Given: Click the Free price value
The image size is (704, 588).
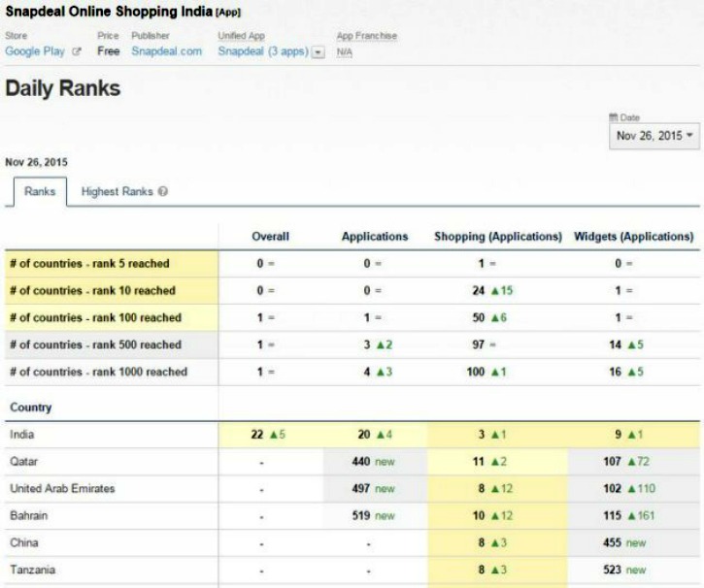Looking at the screenshot, I should point(109,51).
